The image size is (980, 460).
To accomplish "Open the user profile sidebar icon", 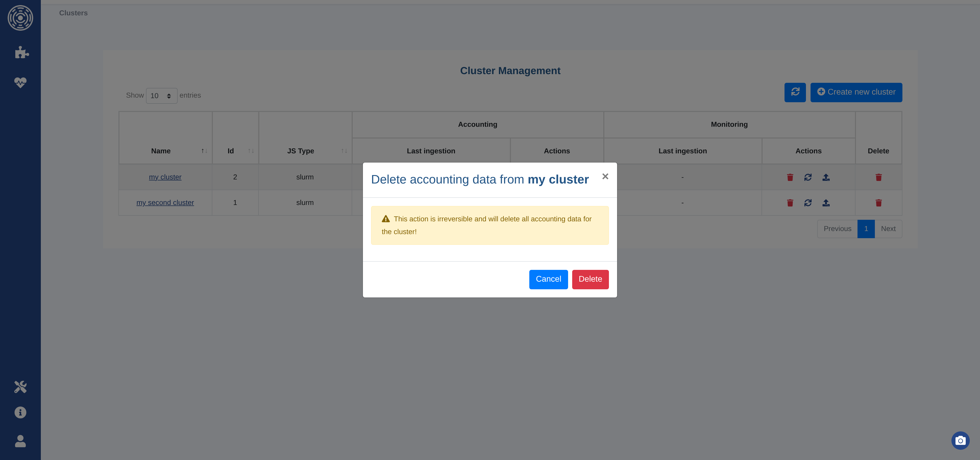I will [x=20, y=441].
